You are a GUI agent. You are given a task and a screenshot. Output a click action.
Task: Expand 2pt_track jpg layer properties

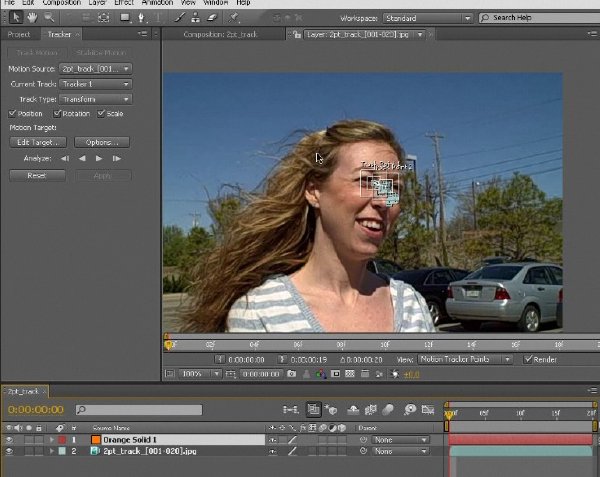51,451
